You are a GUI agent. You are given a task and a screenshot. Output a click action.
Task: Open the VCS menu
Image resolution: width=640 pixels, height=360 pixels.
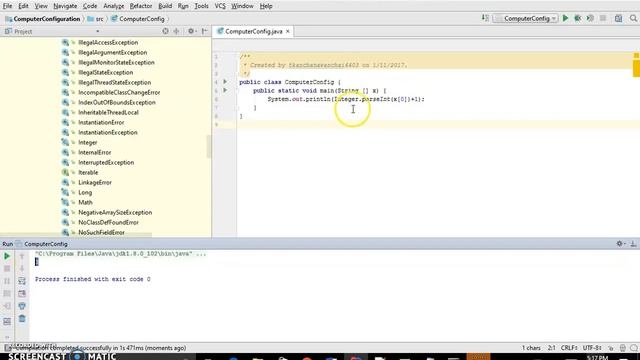[220, 6]
